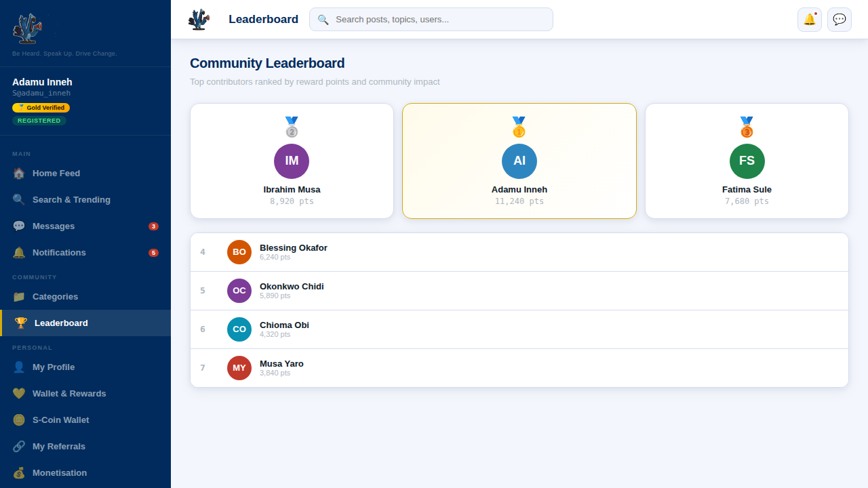Click the FS avatar of Fatima Sule
Viewport: 868px width, 488px height.
(747, 161)
